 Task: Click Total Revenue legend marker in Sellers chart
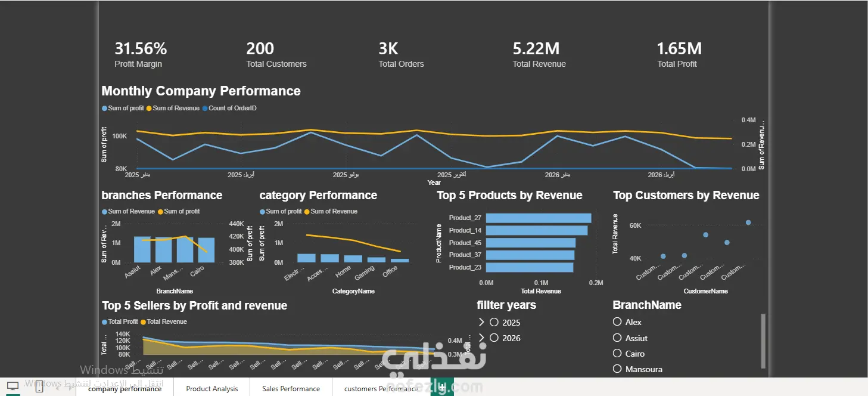pos(144,322)
